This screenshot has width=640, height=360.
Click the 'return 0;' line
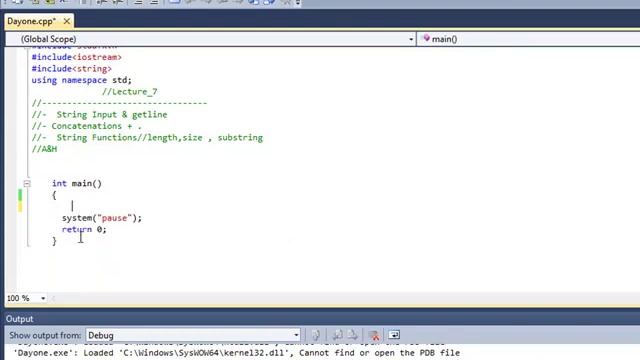click(x=84, y=229)
